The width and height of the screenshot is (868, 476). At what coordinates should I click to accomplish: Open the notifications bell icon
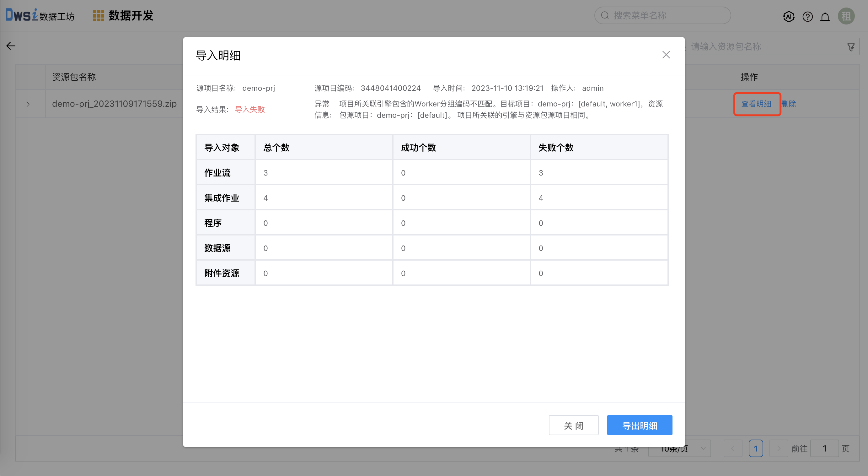pos(825,17)
